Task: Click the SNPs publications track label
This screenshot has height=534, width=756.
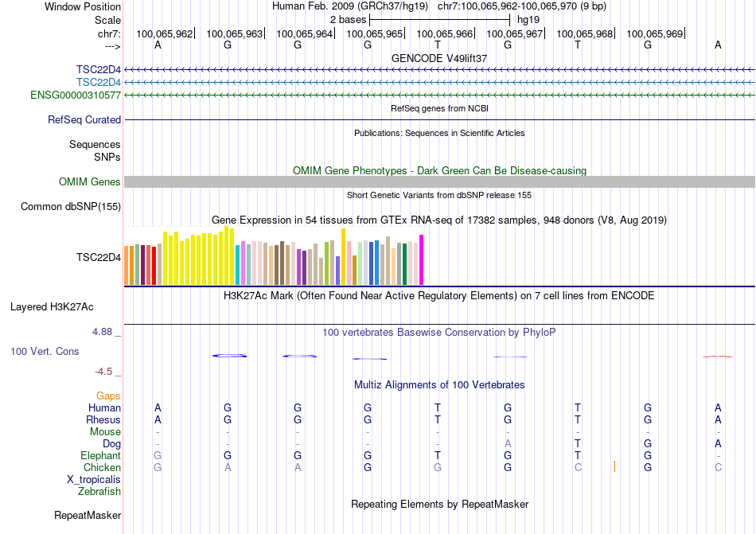Action: coord(107,157)
